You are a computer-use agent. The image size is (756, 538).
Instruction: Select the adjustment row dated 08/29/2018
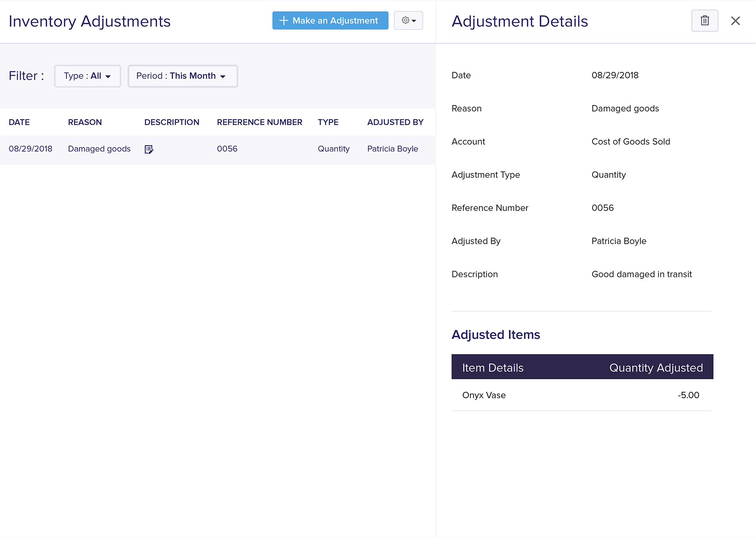(x=30, y=149)
